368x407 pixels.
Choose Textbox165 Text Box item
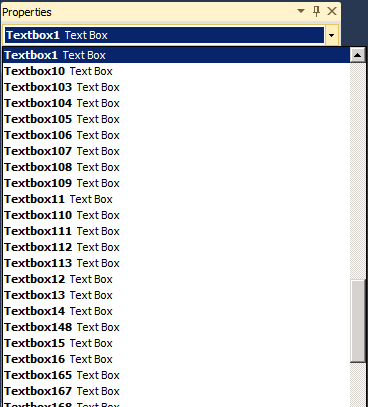click(x=176, y=375)
